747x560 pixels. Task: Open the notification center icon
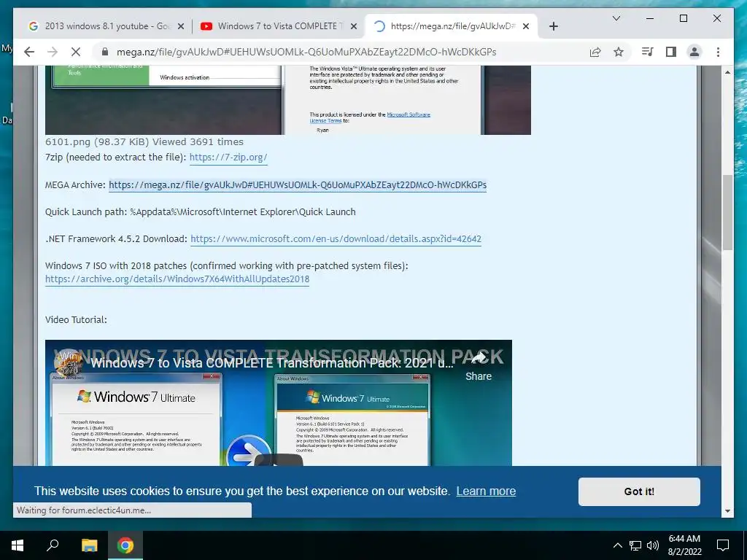click(x=723, y=545)
